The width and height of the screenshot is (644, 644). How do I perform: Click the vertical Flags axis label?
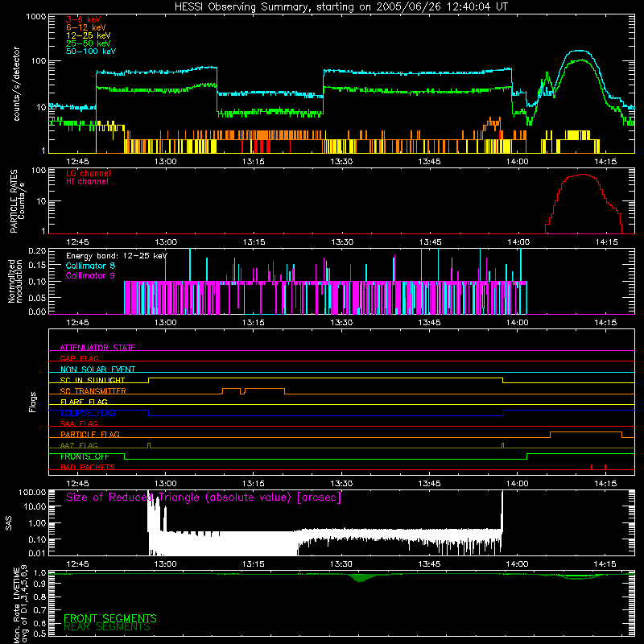coord(33,402)
